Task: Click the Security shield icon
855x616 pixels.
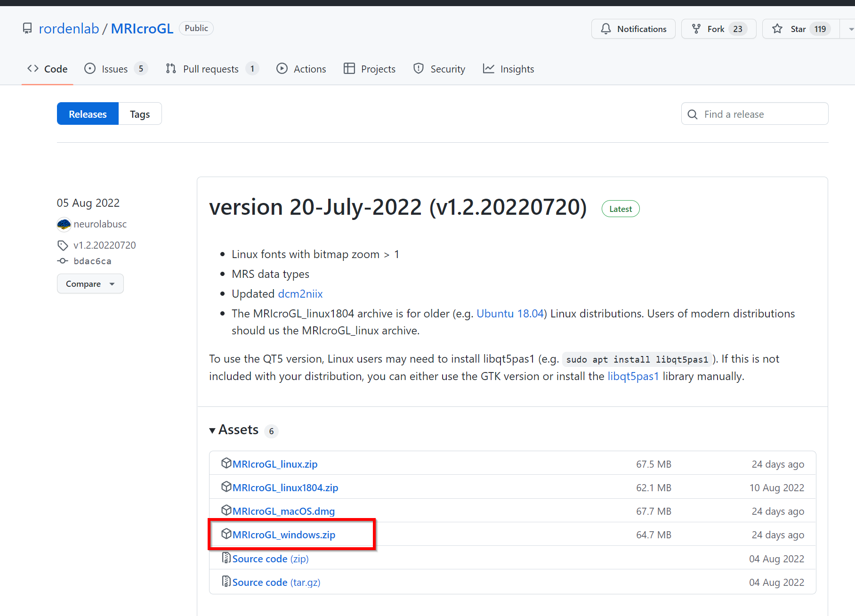Action: point(419,69)
